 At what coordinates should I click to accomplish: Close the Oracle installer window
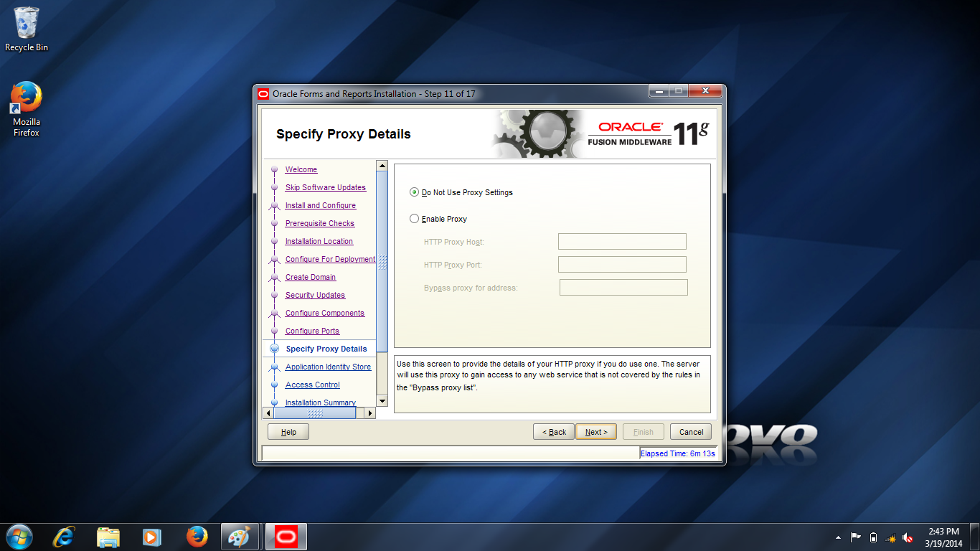coord(705,91)
